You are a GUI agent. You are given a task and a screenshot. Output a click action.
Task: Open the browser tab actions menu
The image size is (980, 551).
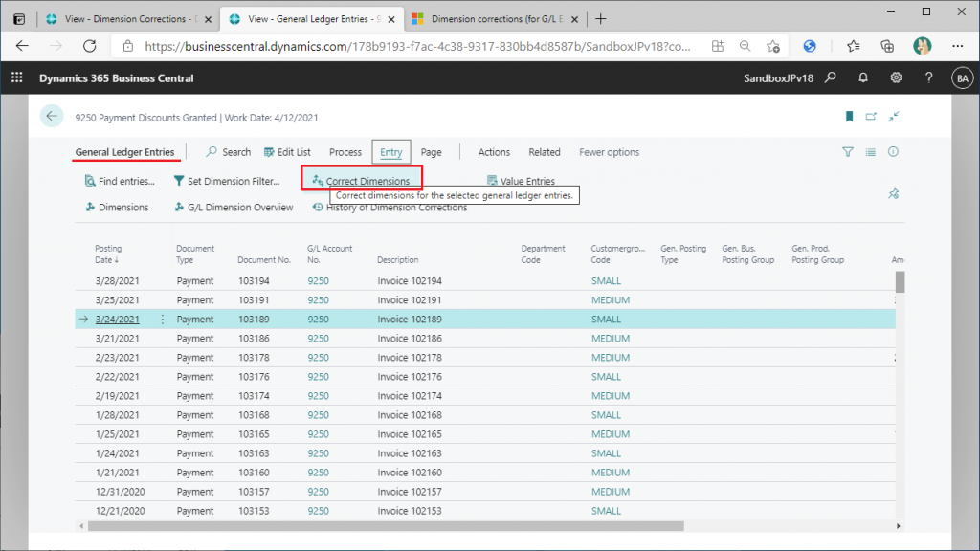19,19
